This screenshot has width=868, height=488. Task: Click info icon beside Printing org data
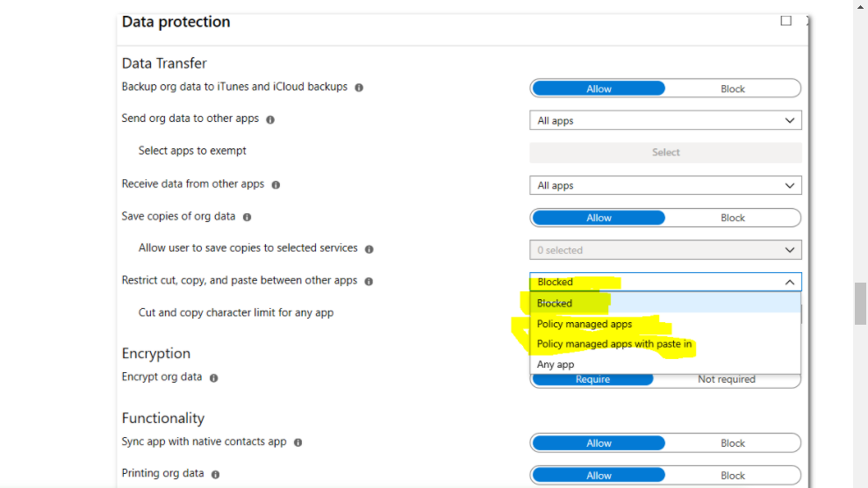(215, 475)
